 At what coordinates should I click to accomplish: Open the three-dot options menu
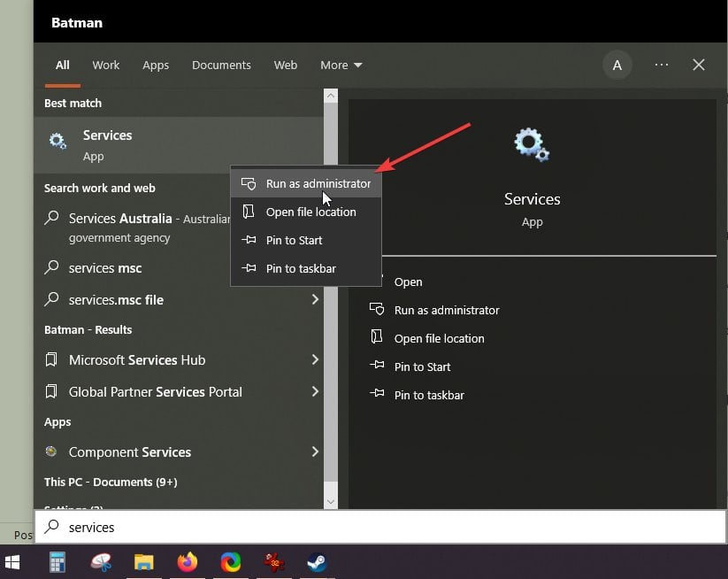pyautogui.click(x=661, y=65)
